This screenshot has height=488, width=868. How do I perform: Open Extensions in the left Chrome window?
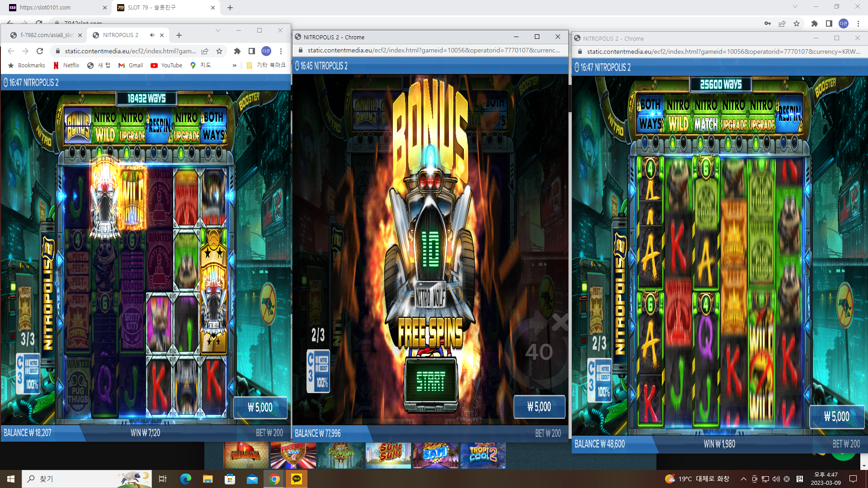(237, 51)
